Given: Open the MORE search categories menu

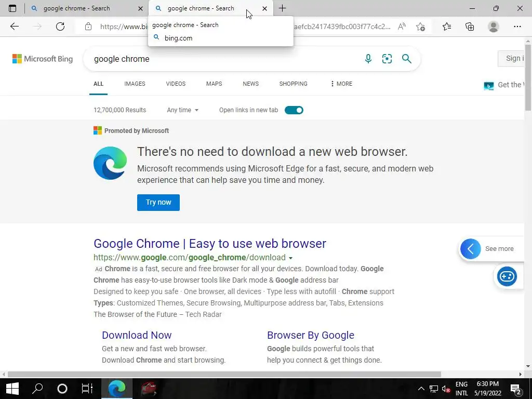Looking at the screenshot, I should pyautogui.click(x=341, y=84).
